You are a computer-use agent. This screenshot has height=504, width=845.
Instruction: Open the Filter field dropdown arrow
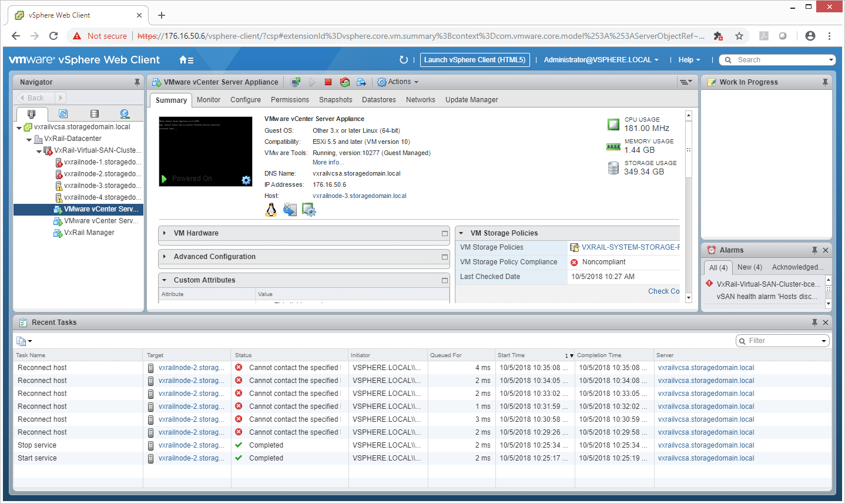click(x=824, y=341)
